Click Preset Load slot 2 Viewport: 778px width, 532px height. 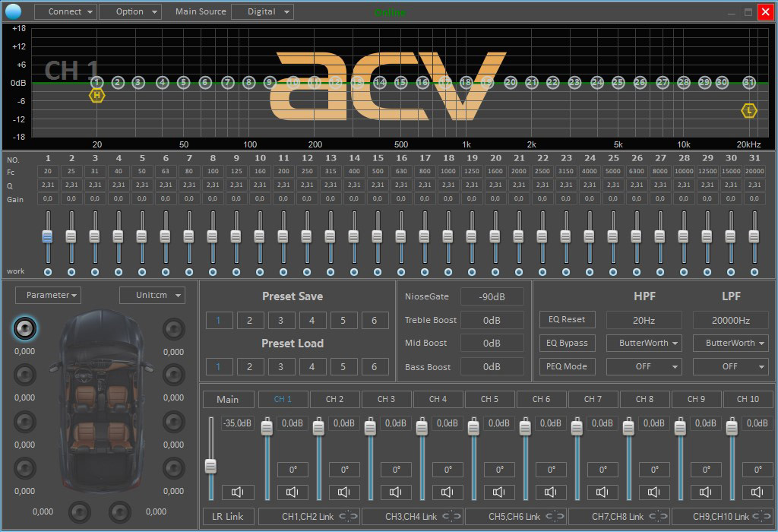click(249, 367)
